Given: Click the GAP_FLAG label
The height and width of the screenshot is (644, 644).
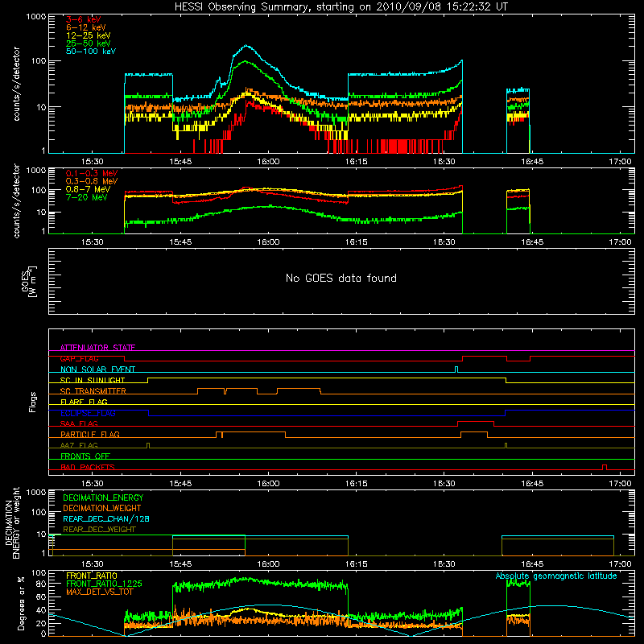Looking at the screenshot, I should pos(79,358).
